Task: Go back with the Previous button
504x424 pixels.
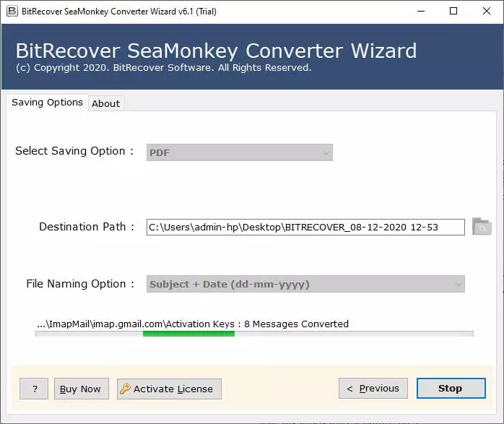Action: [x=373, y=389]
